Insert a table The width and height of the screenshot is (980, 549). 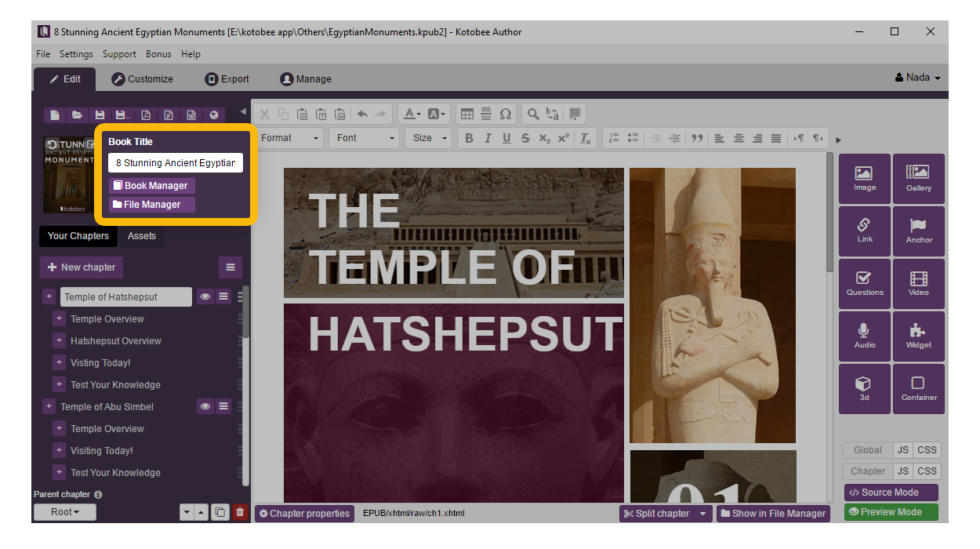[x=466, y=115]
